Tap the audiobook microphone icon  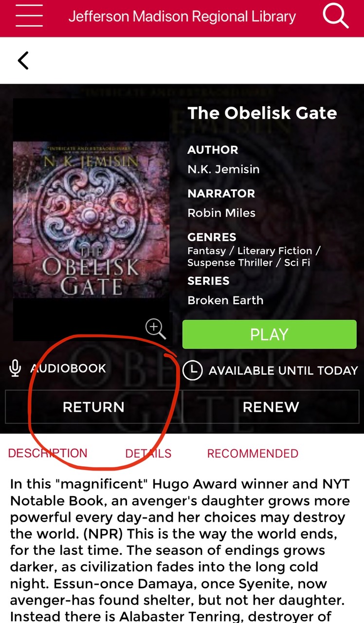click(x=15, y=368)
